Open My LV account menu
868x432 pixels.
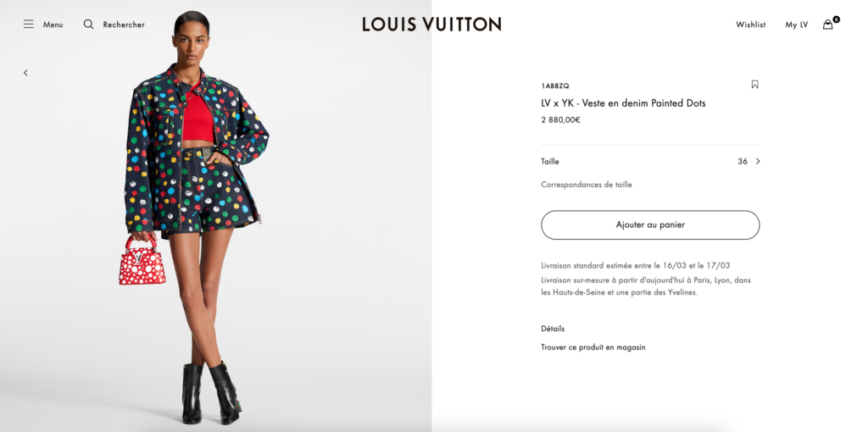point(797,25)
